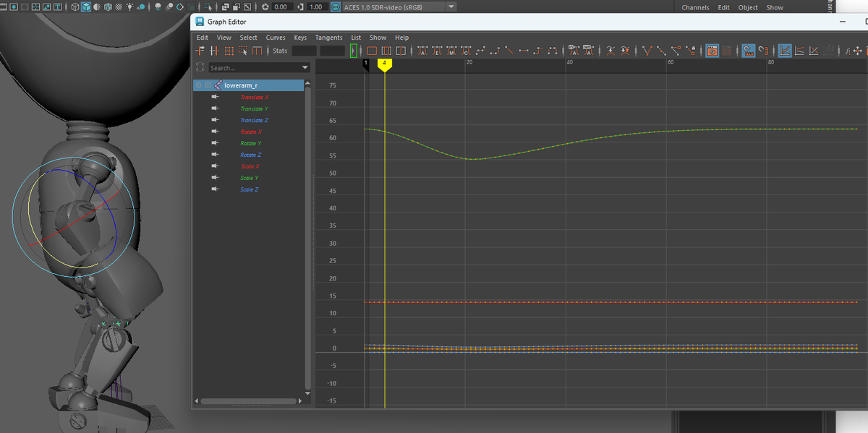Click the Break Tangents icon
Image resolution: width=868 pixels, height=433 pixels.
(647, 51)
